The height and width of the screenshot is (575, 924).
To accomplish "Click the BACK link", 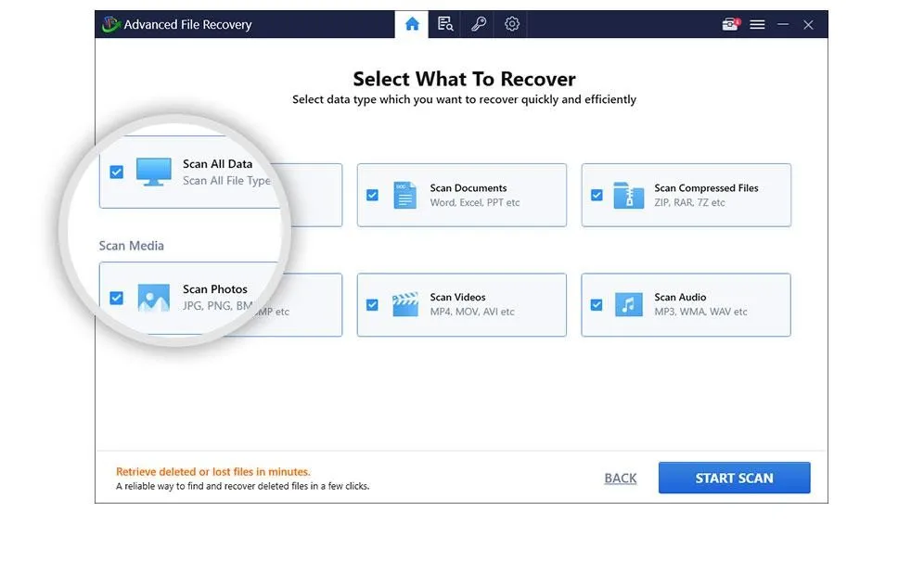I will [x=620, y=478].
